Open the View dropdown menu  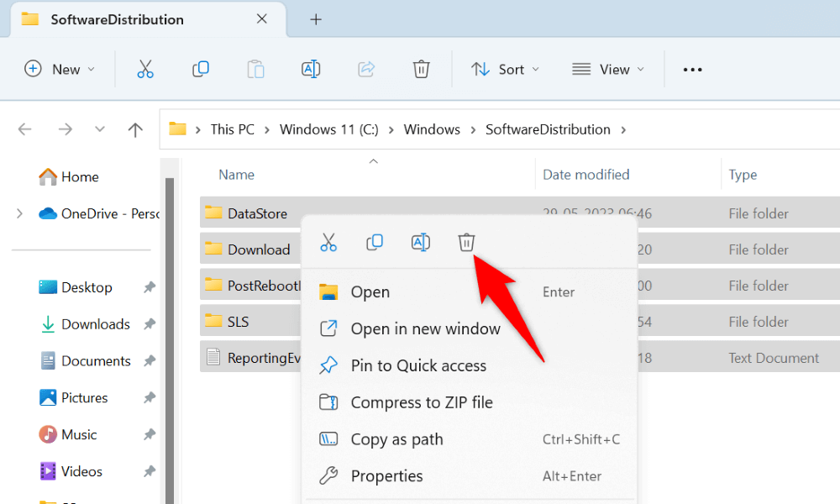coord(608,70)
